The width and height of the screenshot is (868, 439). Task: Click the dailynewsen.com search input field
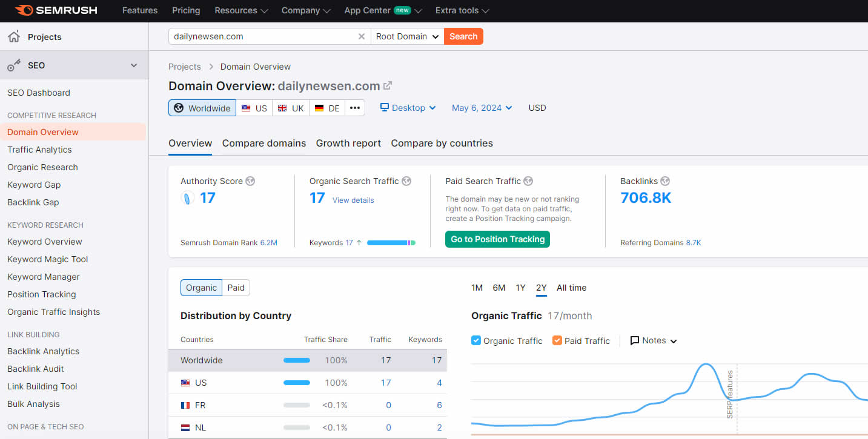click(260, 36)
